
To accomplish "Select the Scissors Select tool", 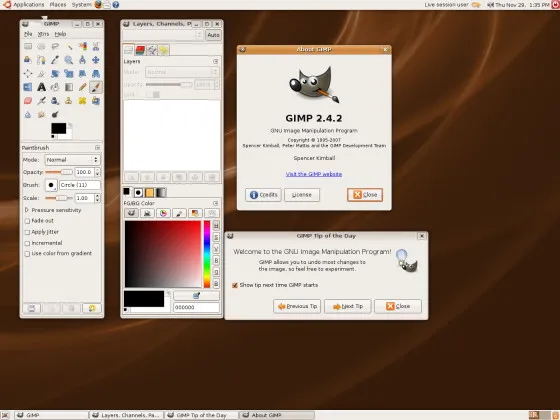I will point(96,46).
